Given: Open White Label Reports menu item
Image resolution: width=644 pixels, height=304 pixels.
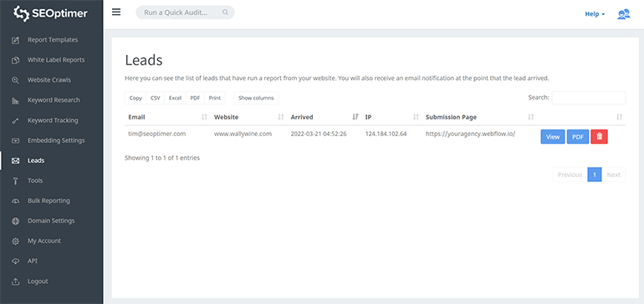Looking at the screenshot, I should 56,60.
